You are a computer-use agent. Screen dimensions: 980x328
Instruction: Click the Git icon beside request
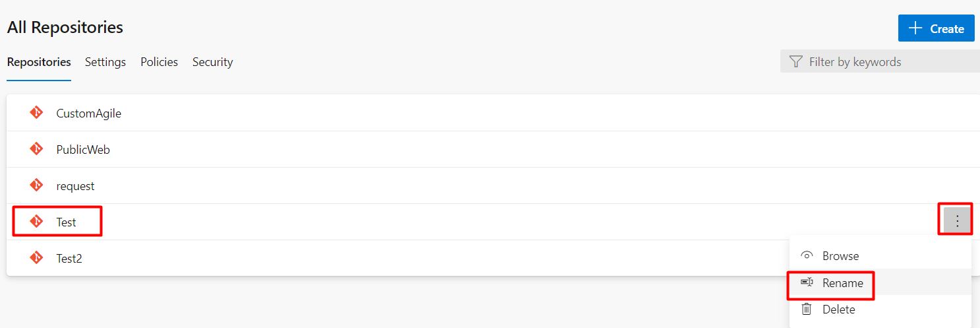pyautogui.click(x=36, y=185)
